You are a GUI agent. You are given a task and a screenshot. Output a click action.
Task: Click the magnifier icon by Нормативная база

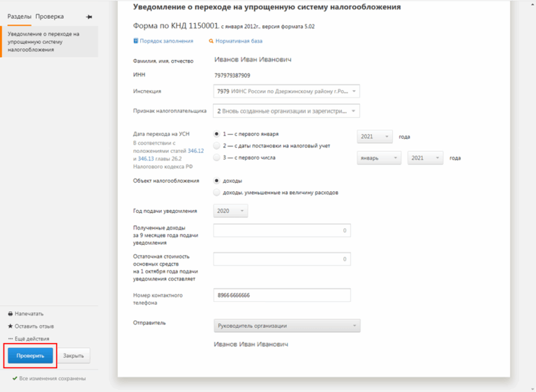coord(211,41)
